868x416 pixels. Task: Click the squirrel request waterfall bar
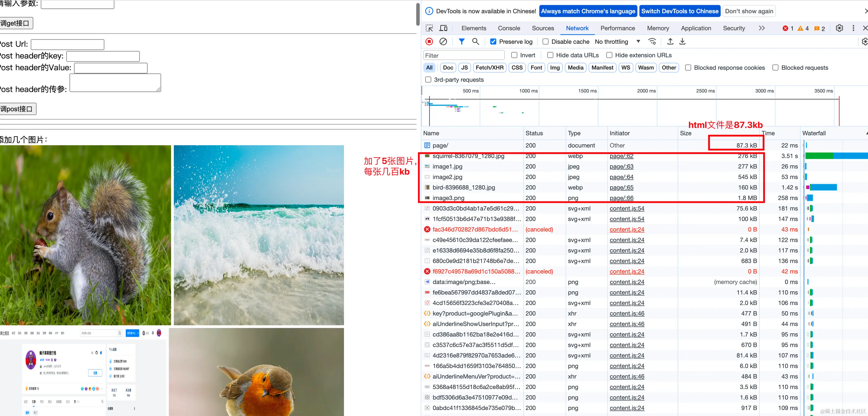[x=836, y=156]
